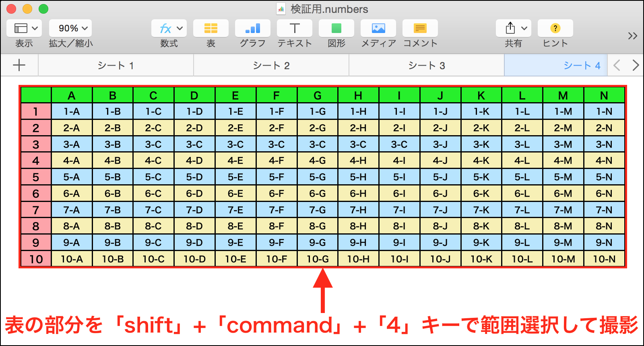Select cell 8-I
Viewport: 644px width, 346px height.
(399, 226)
